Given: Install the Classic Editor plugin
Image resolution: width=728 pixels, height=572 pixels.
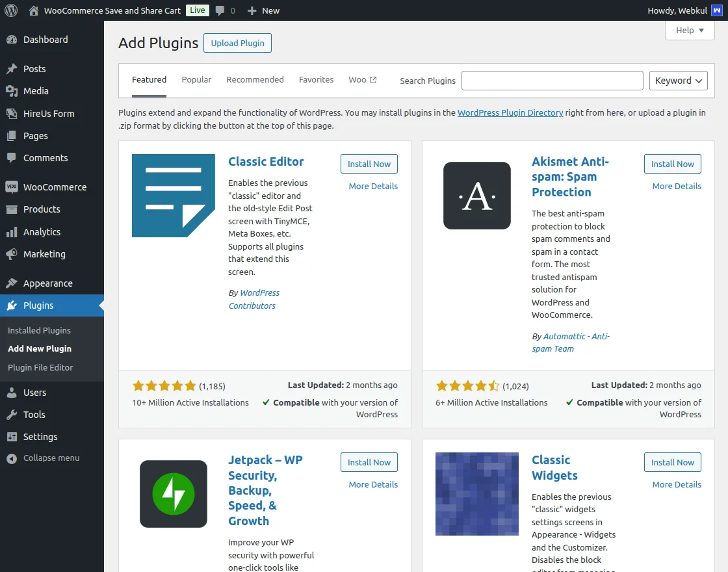Looking at the screenshot, I should [369, 164].
